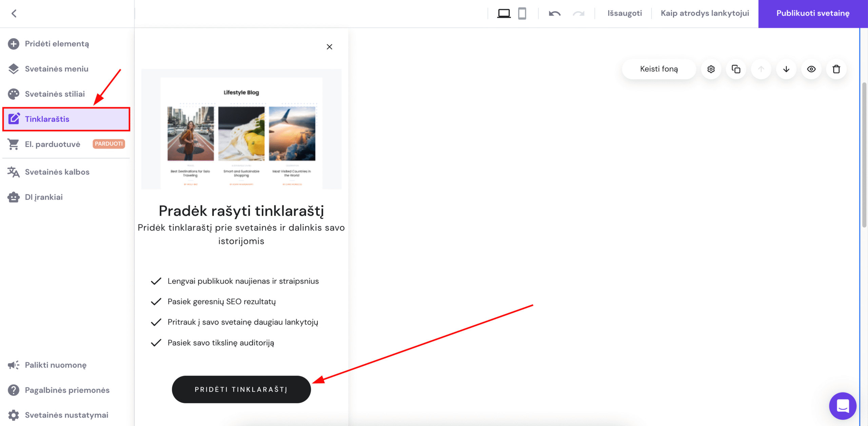Click Išsaugoti to save the site
The width and height of the screenshot is (868, 426).
(x=625, y=14)
